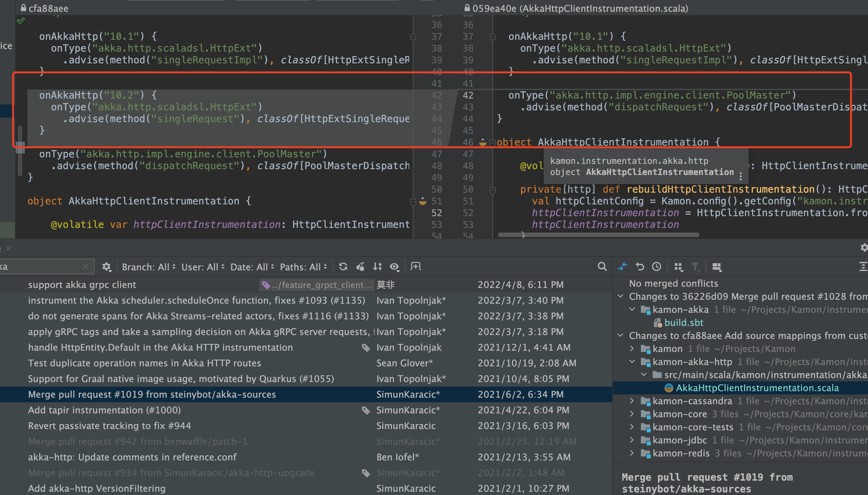Collapse the Changes to 36226d09 group
868x495 pixels.
[x=621, y=296]
